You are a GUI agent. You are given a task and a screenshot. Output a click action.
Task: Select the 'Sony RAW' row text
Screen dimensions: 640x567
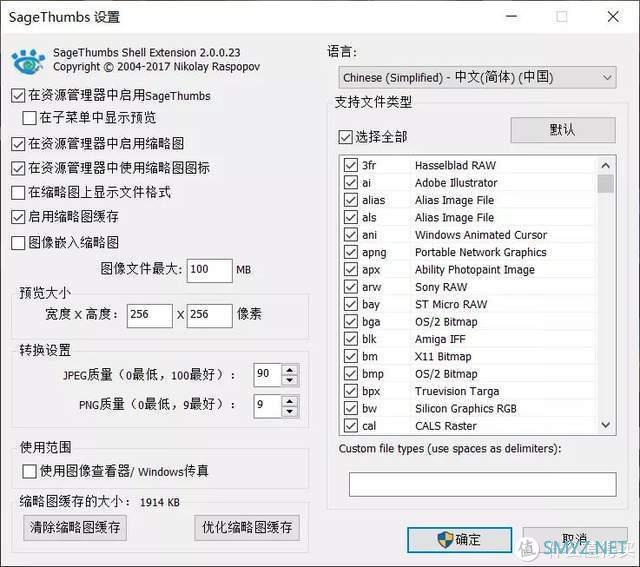coord(441,287)
